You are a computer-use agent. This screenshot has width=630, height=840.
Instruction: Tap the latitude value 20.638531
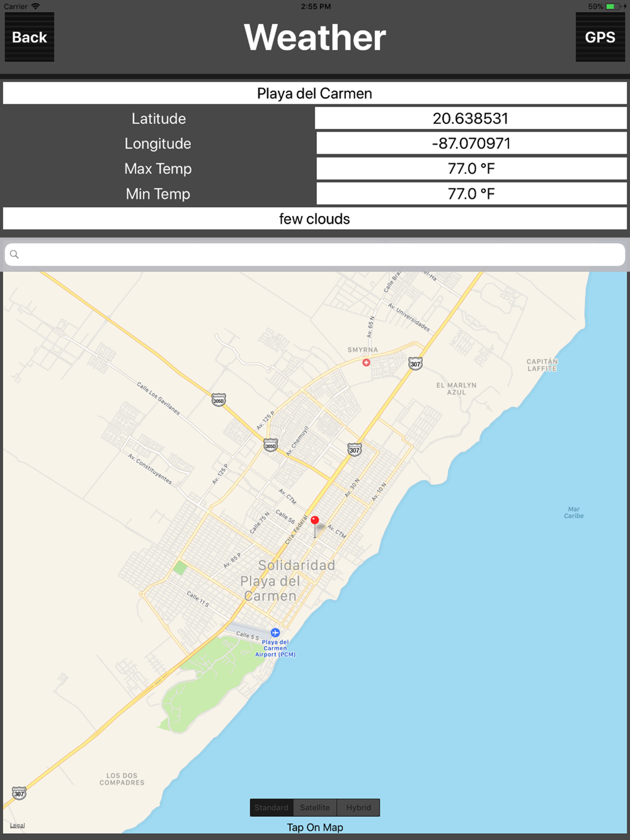click(471, 118)
